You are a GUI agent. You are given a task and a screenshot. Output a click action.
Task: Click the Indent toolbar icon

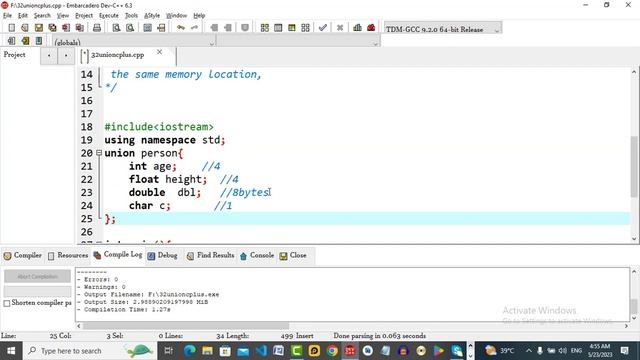tap(214, 28)
